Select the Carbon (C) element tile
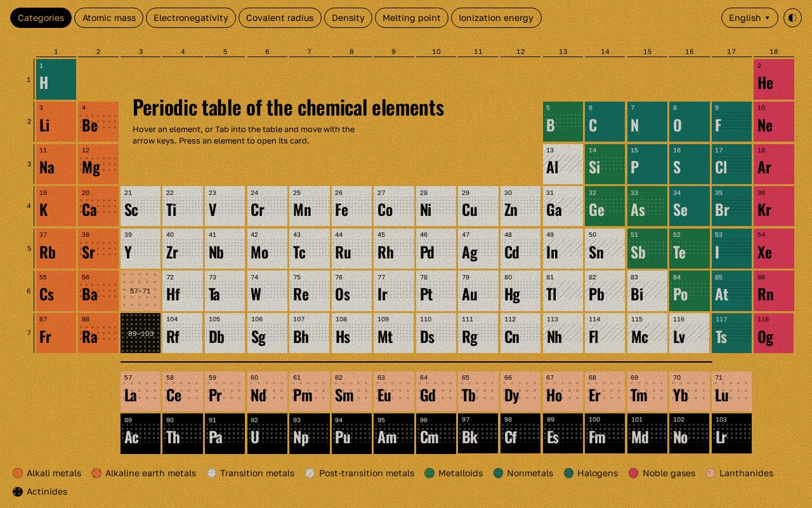The width and height of the screenshot is (812, 508). (x=605, y=121)
